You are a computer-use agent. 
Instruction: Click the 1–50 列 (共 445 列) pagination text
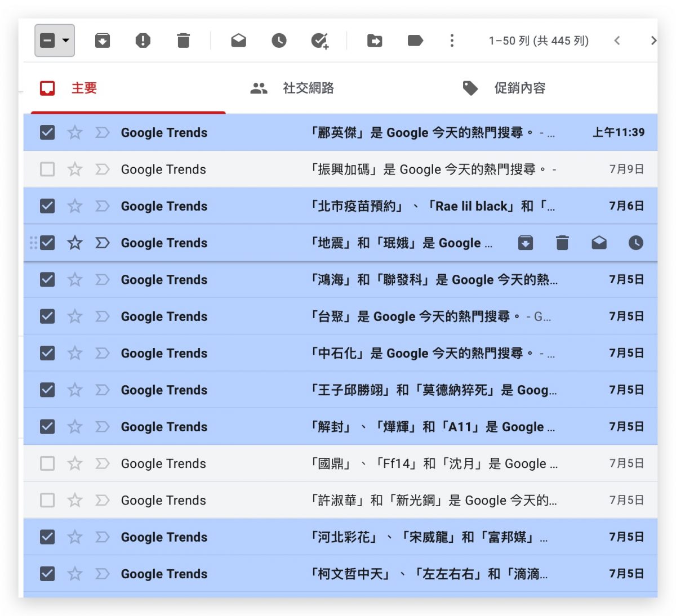539,41
